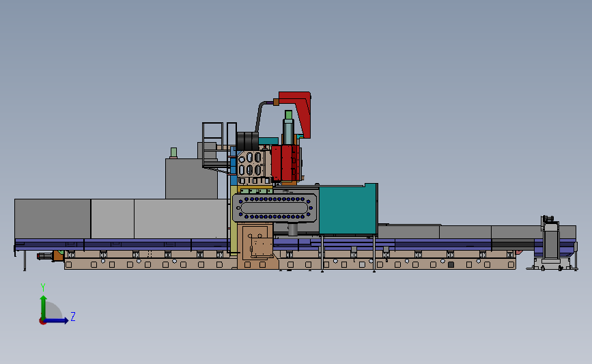This screenshot has height=364, width=592.
Task: Click the blue Z axis arrow of the triad
Action: click(57, 321)
